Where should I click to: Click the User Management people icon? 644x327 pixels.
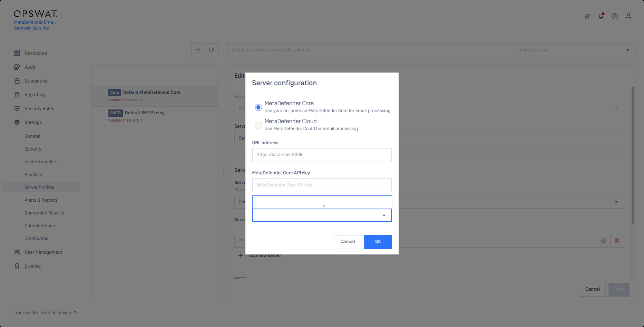[x=17, y=252]
